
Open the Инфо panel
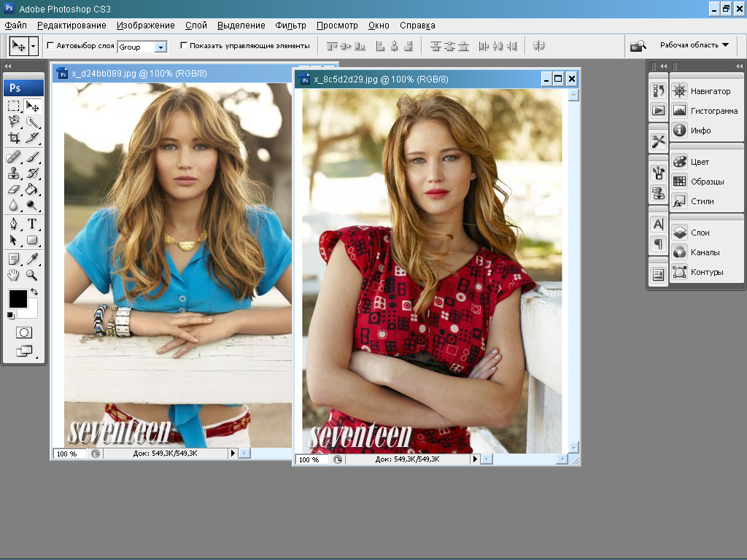pos(706,130)
